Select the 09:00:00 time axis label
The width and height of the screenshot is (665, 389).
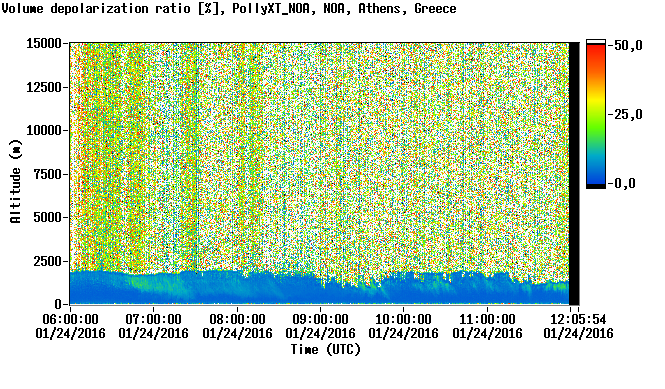(320, 319)
